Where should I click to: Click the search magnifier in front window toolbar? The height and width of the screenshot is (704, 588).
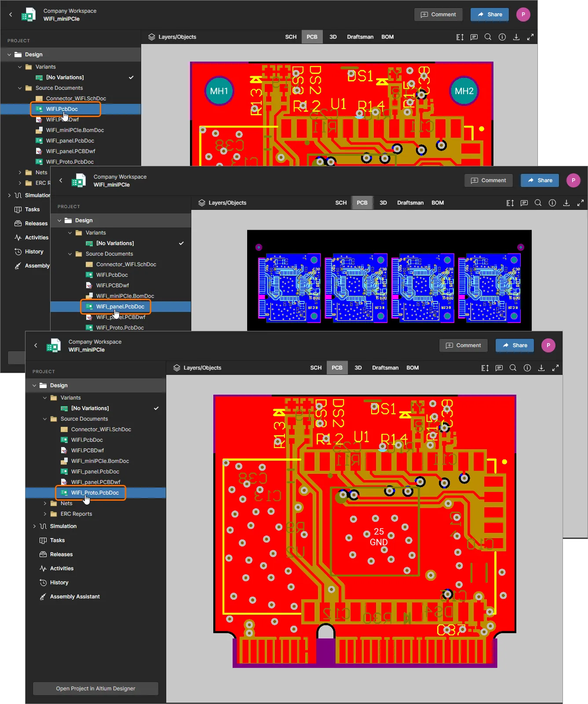click(513, 368)
